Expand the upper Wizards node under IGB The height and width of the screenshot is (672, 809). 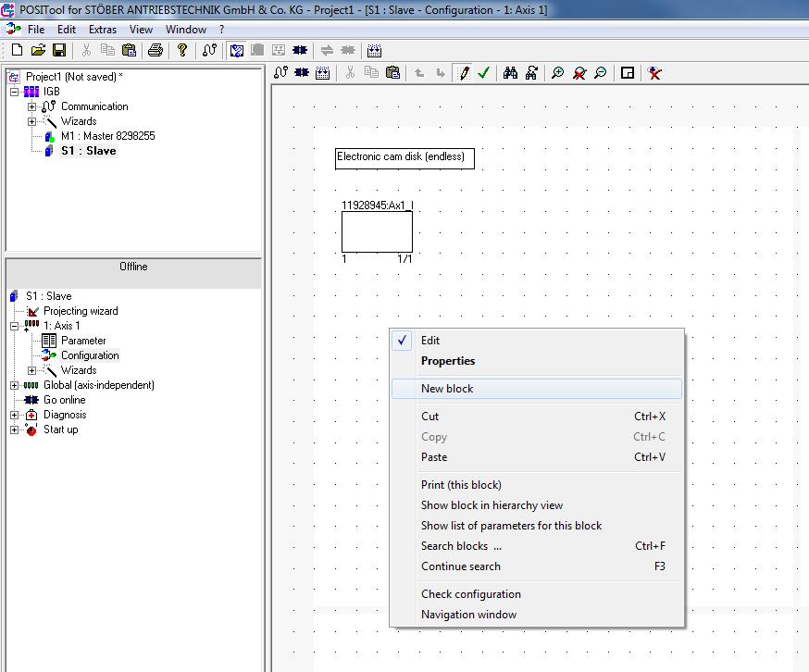32,122
